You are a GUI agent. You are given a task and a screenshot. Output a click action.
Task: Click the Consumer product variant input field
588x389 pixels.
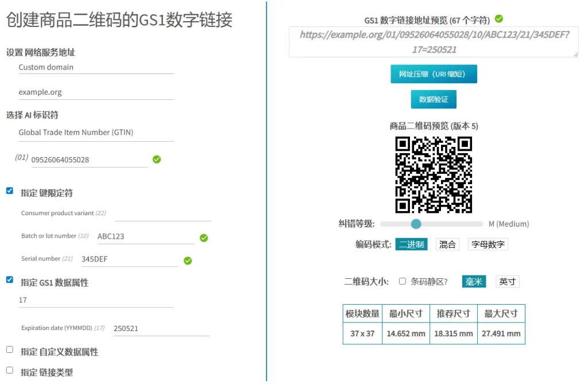[163, 213]
